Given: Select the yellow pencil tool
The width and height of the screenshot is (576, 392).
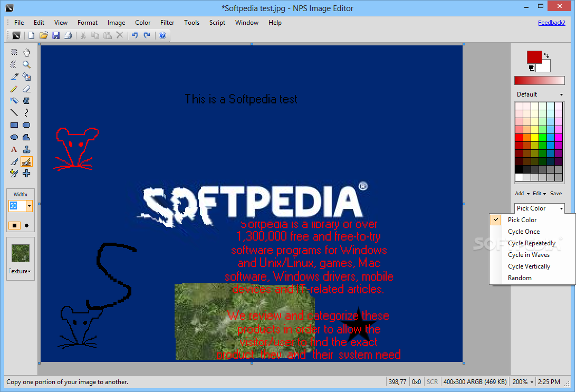Looking at the screenshot, I should click(x=14, y=89).
